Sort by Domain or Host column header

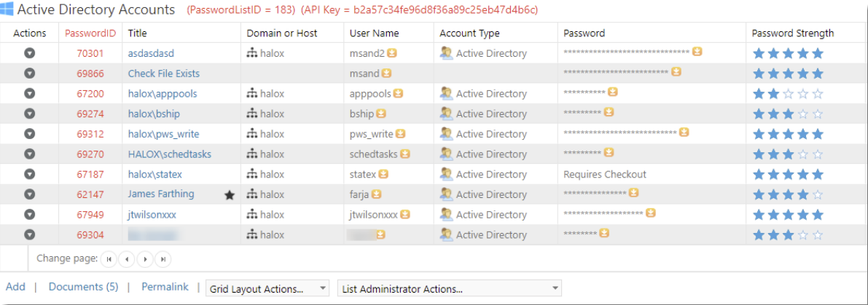tap(282, 33)
